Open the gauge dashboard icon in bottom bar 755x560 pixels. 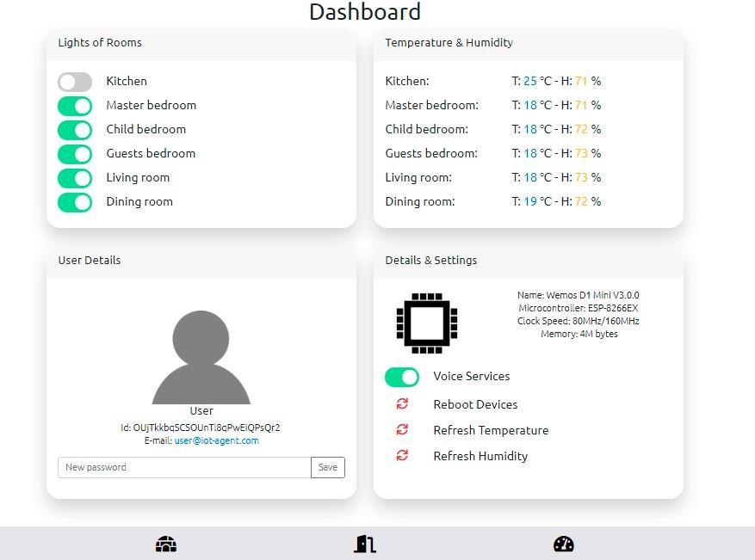pyautogui.click(x=564, y=545)
